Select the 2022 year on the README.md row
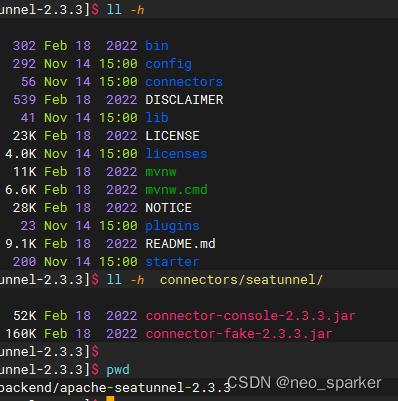 tap(122, 244)
